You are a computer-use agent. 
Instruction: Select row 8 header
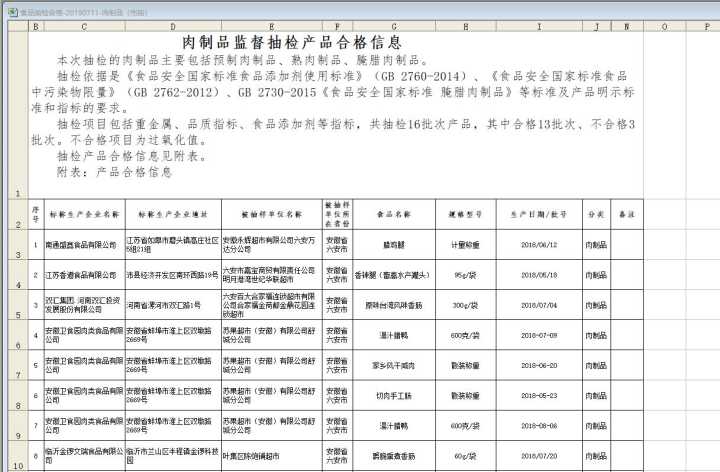click(x=18, y=395)
